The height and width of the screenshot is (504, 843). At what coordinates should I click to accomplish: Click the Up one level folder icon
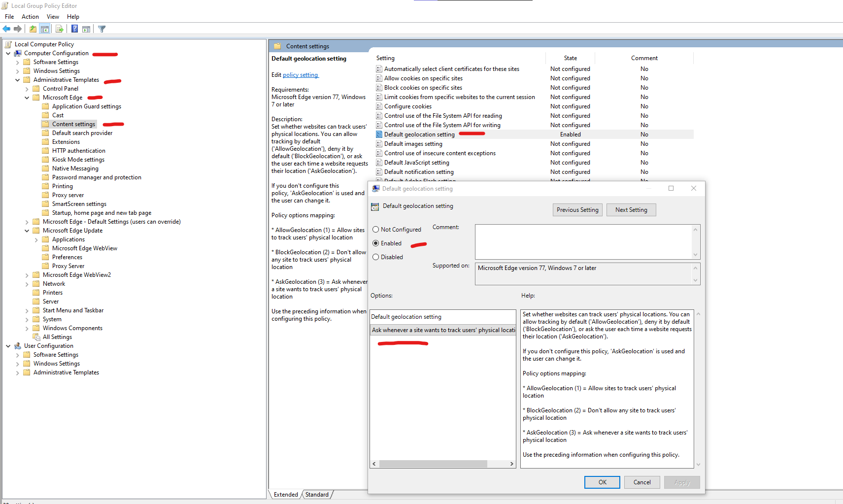click(32, 29)
